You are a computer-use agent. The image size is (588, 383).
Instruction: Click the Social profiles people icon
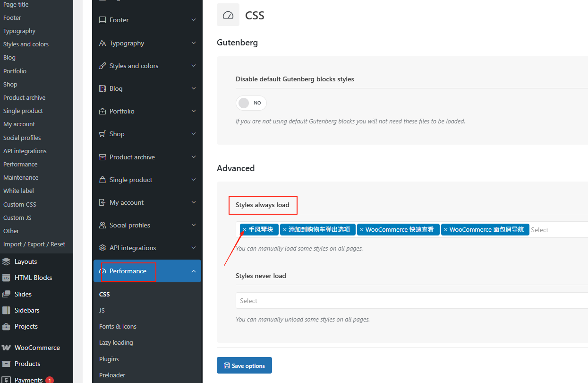click(102, 225)
